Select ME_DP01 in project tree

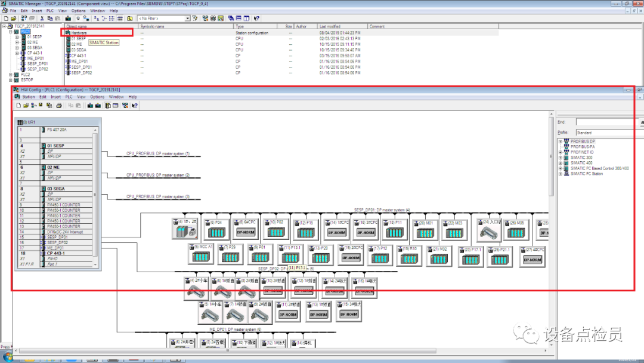point(35,59)
